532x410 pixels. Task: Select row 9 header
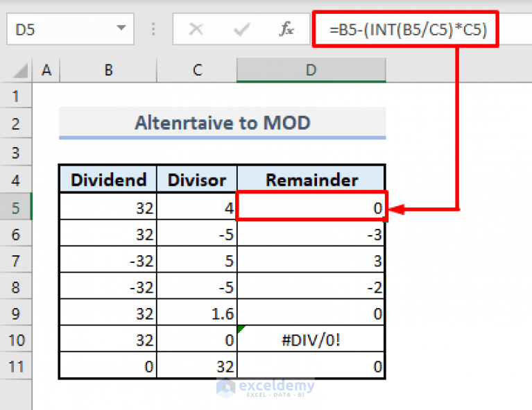[16, 314]
